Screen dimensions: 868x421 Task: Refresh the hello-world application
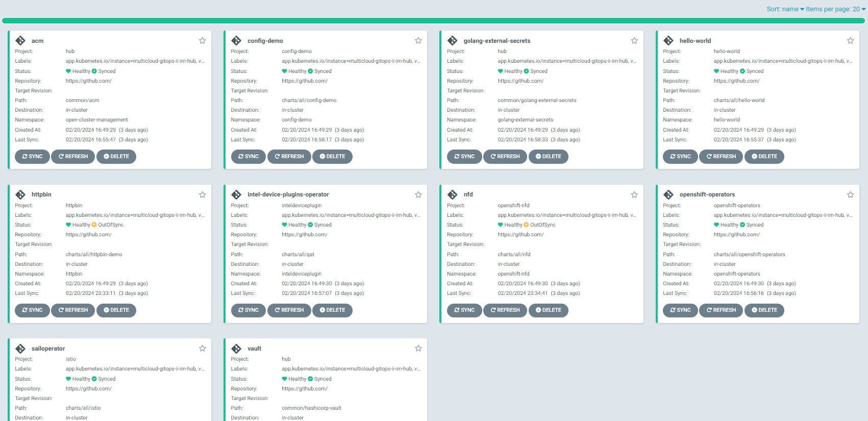(721, 157)
